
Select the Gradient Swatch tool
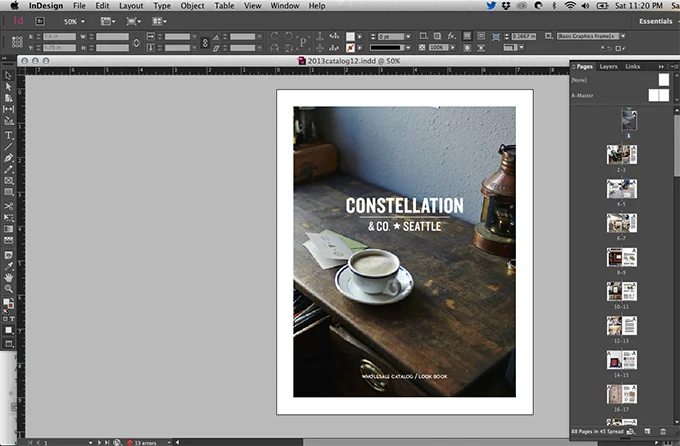coord(8,229)
